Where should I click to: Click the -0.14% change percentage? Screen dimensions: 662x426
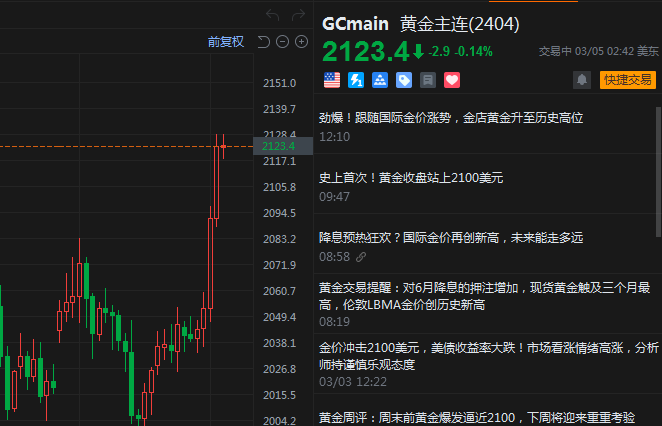pos(473,52)
